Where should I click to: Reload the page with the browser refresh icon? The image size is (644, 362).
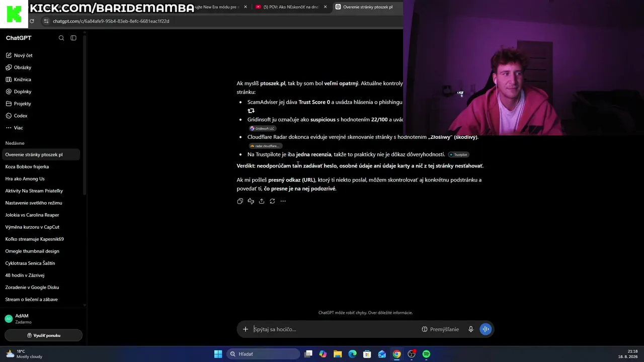point(32,21)
